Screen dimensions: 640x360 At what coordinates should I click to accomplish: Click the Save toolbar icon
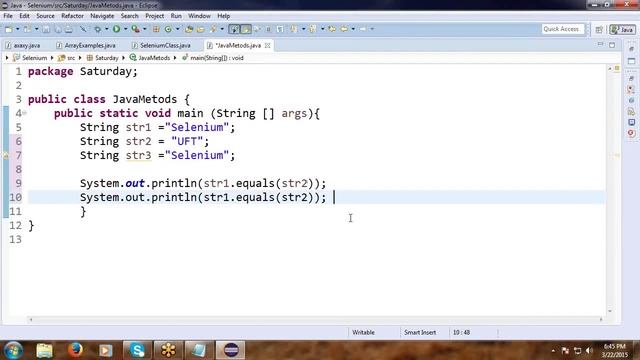tap(46, 29)
